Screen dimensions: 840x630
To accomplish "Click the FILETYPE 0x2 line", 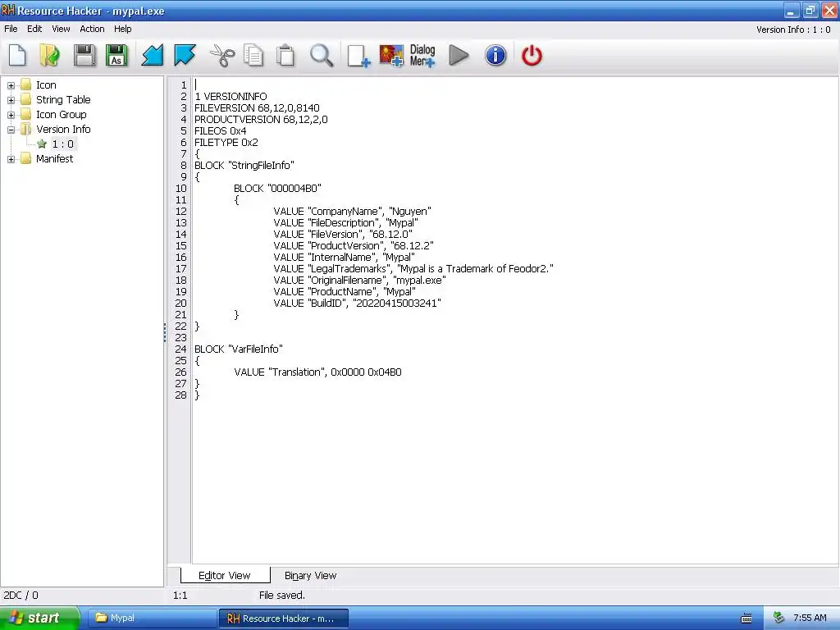I will tap(226, 143).
